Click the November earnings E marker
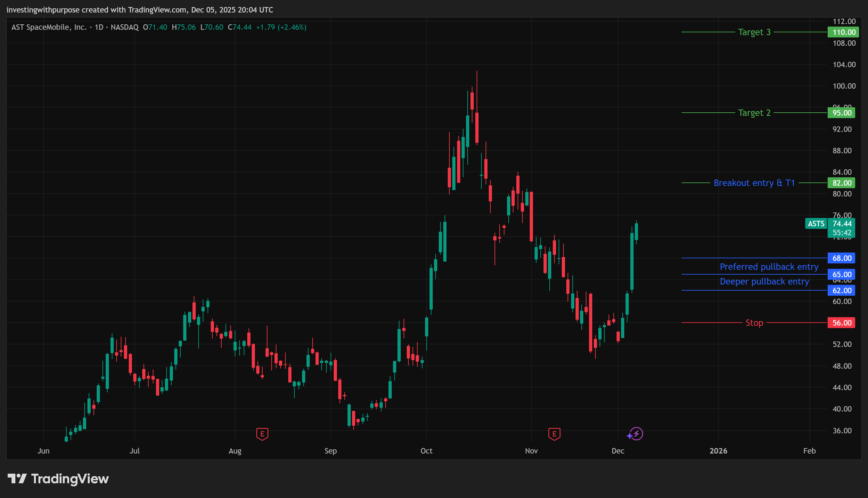 [x=554, y=434]
